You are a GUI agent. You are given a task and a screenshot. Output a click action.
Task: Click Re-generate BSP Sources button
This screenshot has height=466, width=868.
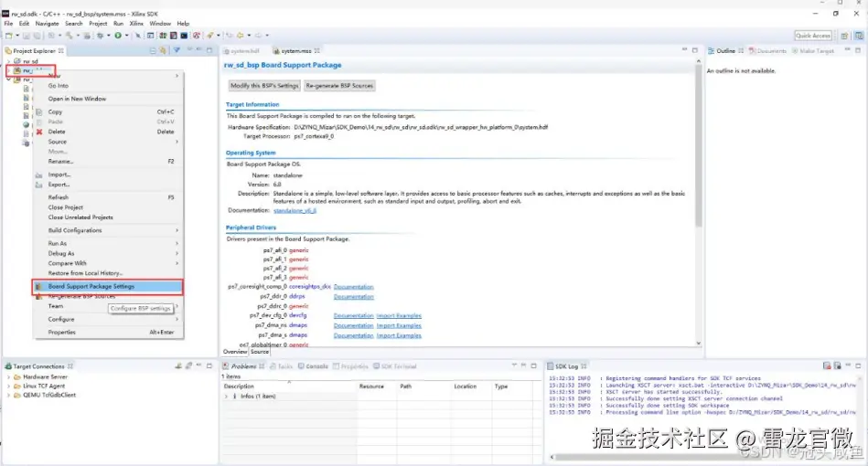[339, 86]
